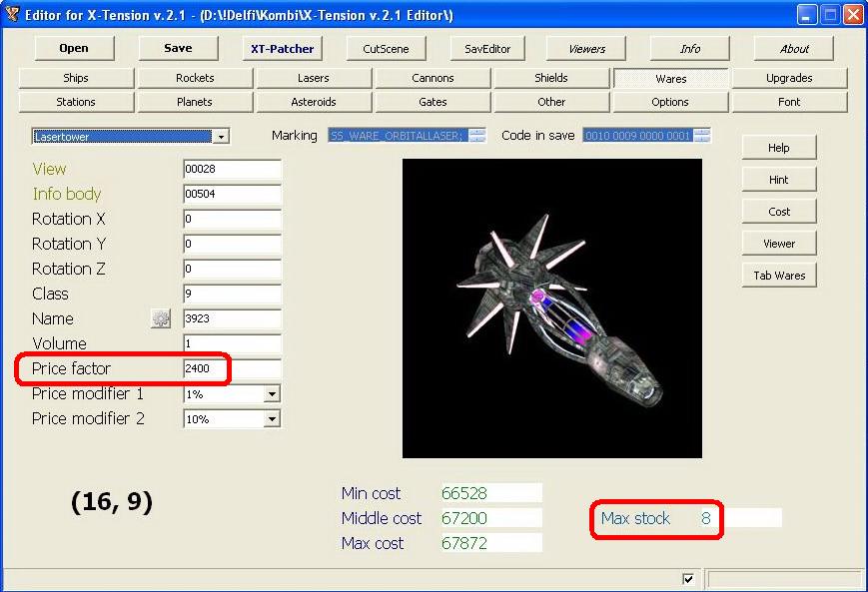Toggle the checkbox in the bottom status bar
This screenshot has height=592, width=868.
coord(687,579)
